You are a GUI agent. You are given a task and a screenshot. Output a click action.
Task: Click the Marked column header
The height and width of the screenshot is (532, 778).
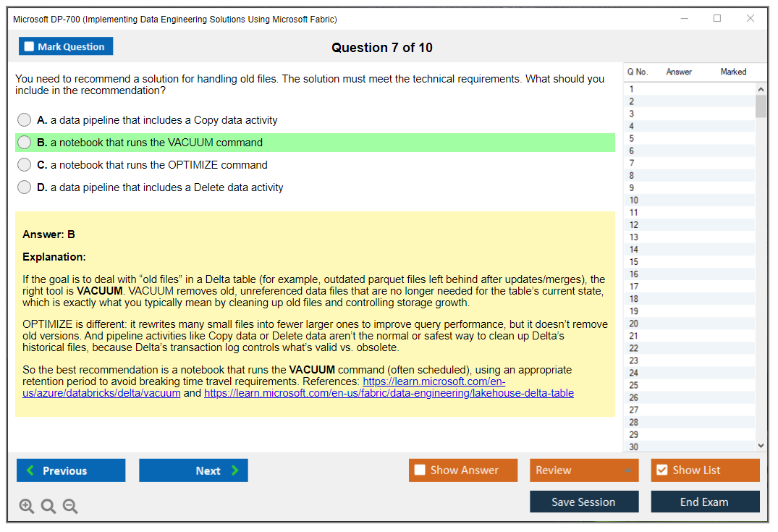(733, 72)
